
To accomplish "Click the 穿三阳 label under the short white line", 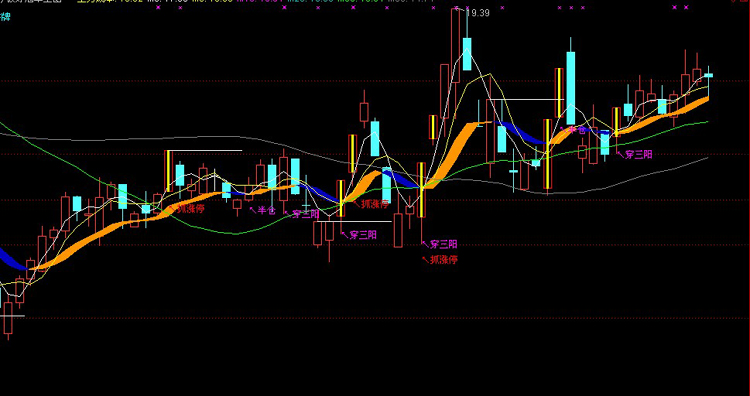I will [x=363, y=235].
